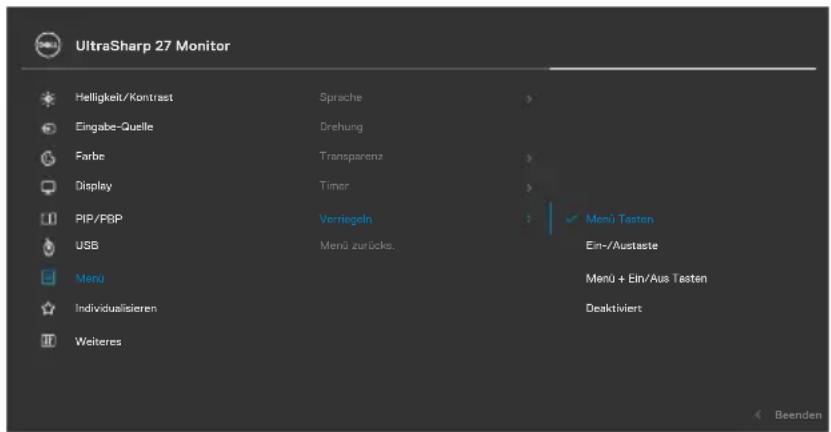831x432 pixels.
Task: Select the Helligkeit/Kontrast sun icon
Action: pos(48,99)
